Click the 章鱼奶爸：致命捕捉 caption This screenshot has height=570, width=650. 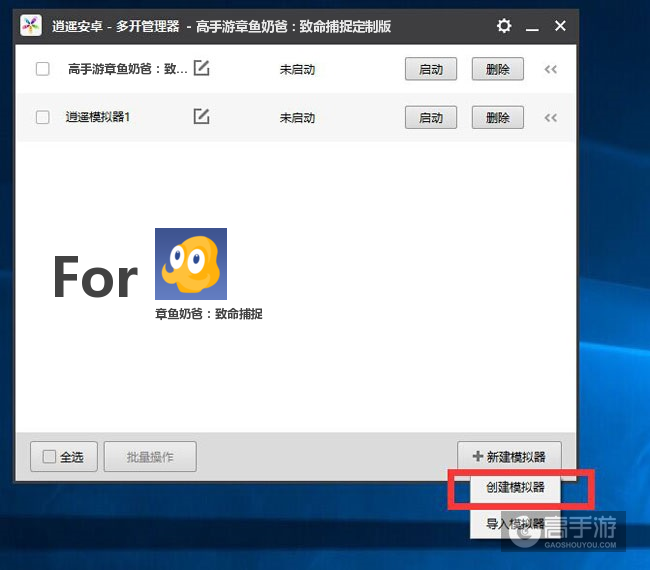click(209, 314)
